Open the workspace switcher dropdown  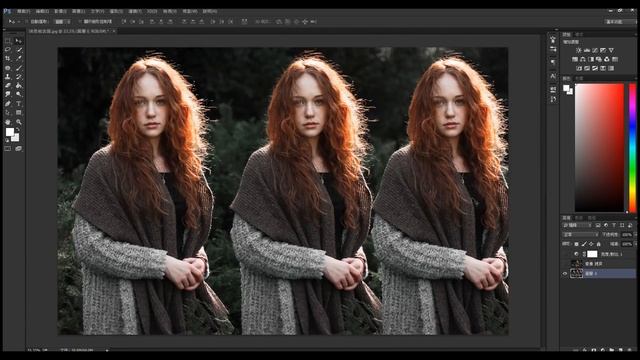[x=620, y=21]
